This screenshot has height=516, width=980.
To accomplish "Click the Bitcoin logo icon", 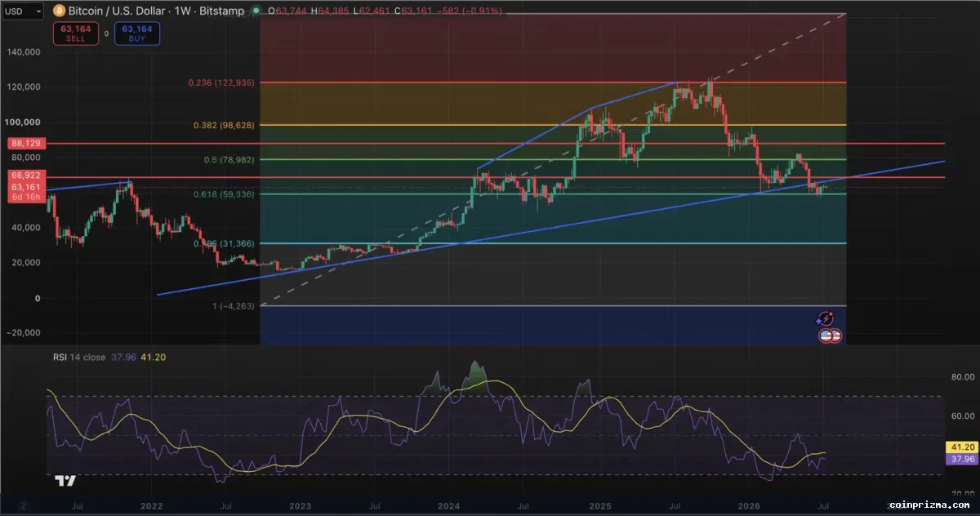I will click(x=57, y=11).
